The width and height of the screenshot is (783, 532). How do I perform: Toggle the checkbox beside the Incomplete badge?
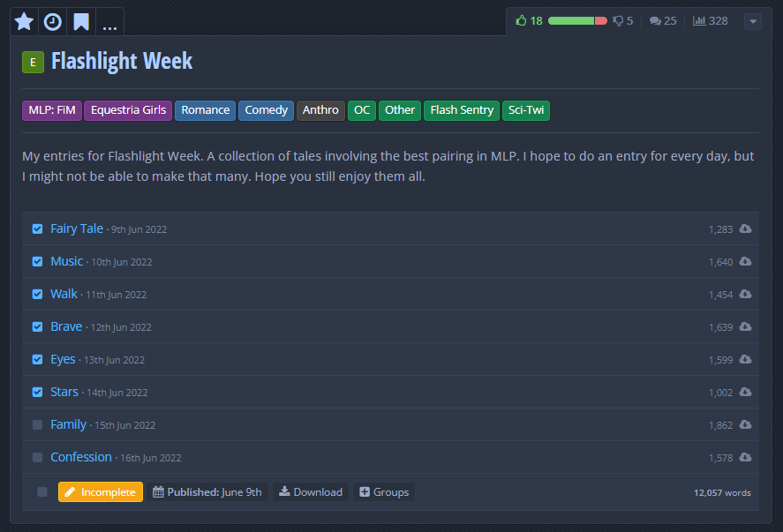pos(42,492)
